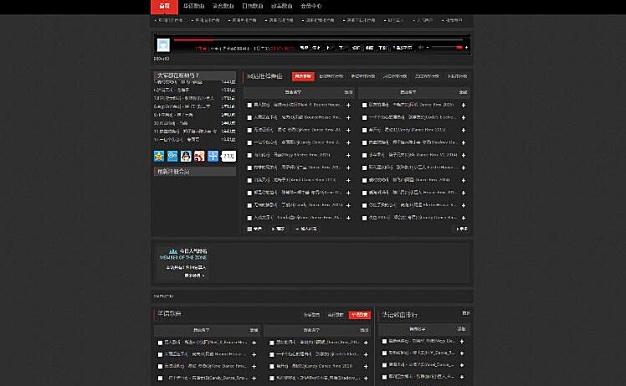This screenshot has height=386, width=626.
Task: Click the MEMBER OF THE ZONE heading
Action: coord(183,258)
